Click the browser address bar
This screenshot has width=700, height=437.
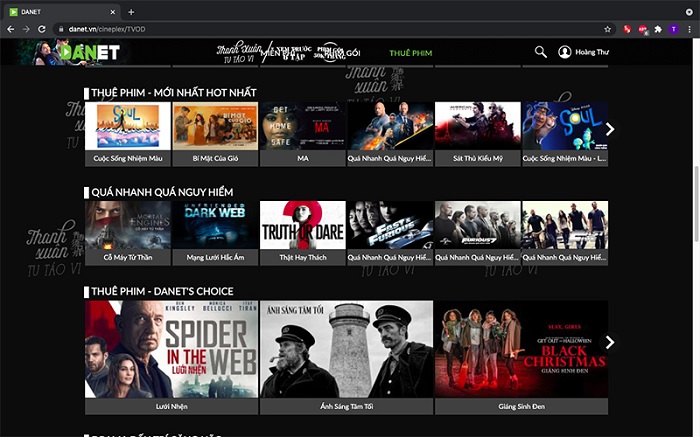click(300, 29)
